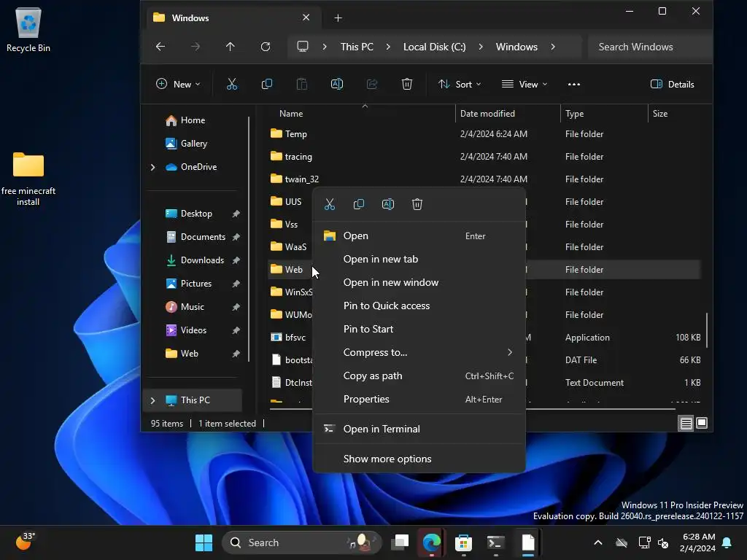Click the Copy icon in the toolbar
Viewport: 747px width, 560px height.
click(267, 85)
